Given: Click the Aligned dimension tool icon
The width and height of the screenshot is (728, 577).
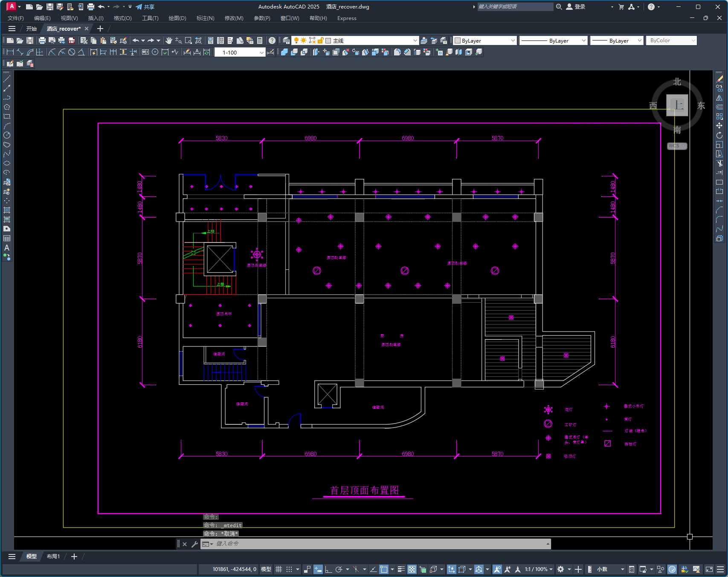Looking at the screenshot, I should [x=20, y=52].
